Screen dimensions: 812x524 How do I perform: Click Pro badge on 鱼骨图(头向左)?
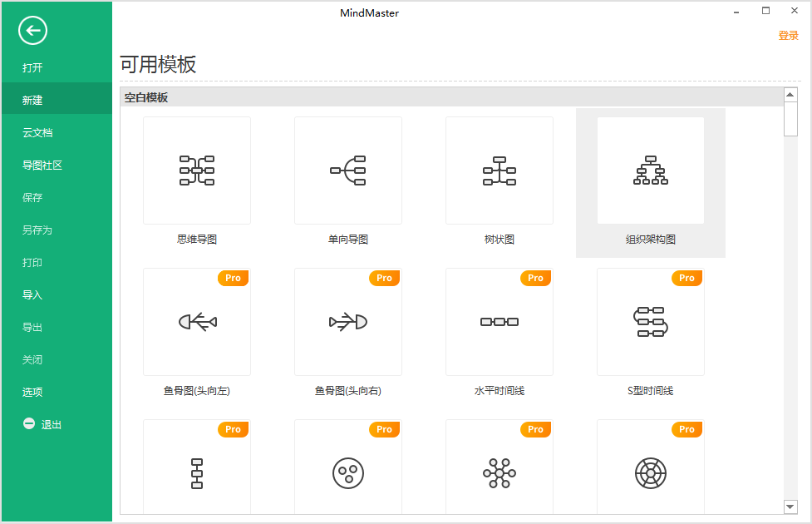pyautogui.click(x=233, y=278)
